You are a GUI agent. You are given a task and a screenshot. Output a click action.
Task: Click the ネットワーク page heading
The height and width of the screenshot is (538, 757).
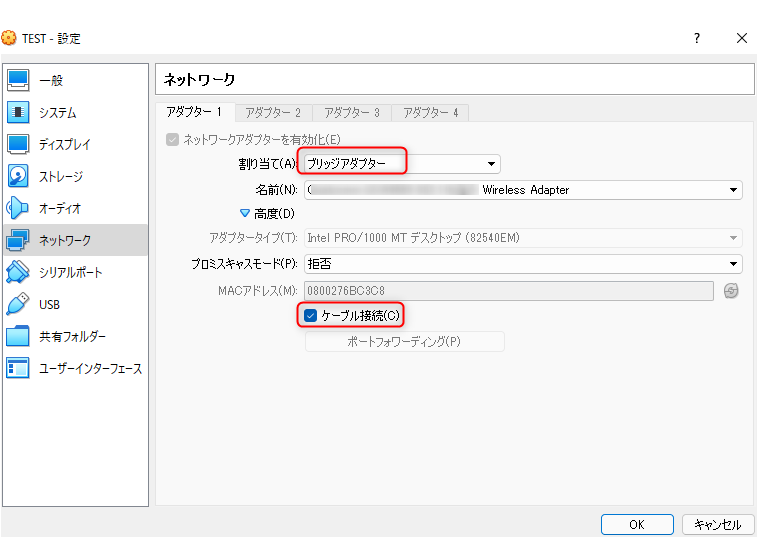(x=199, y=79)
